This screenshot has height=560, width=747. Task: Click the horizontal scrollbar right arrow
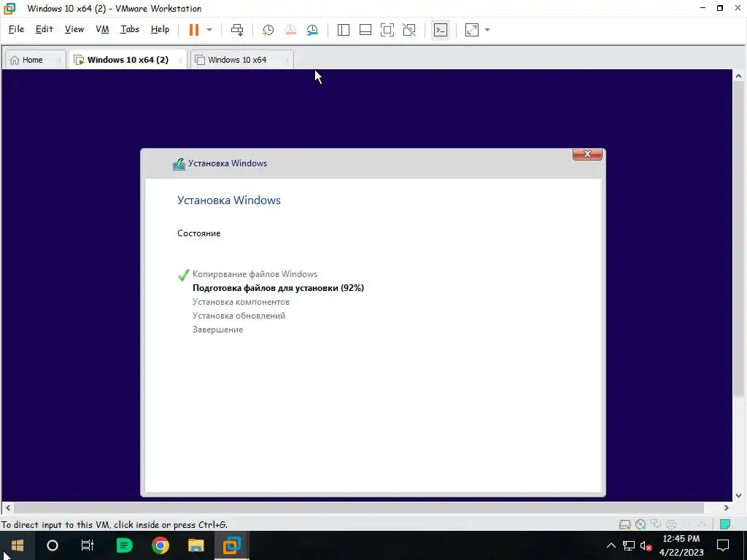[x=726, y=507]
